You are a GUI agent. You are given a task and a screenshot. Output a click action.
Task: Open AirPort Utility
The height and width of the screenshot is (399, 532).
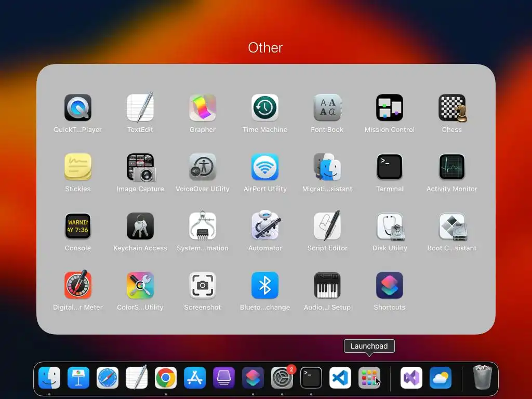pos(265,167)
